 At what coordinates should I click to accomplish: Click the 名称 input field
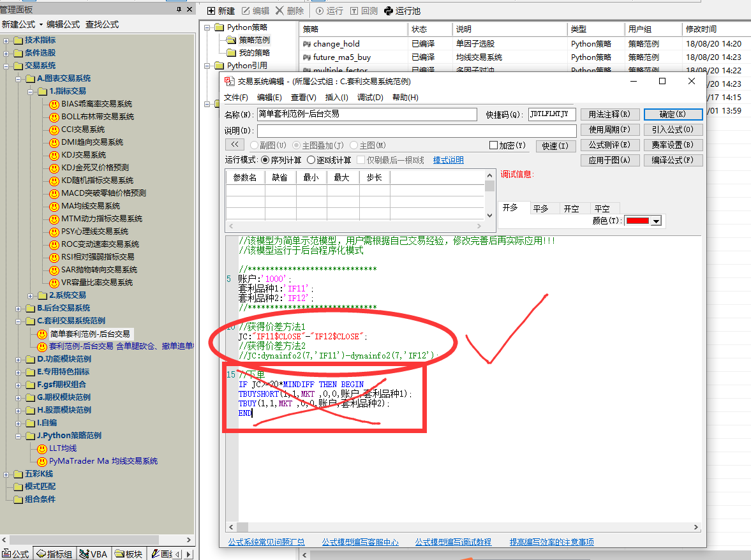click(x=367, y=114)
